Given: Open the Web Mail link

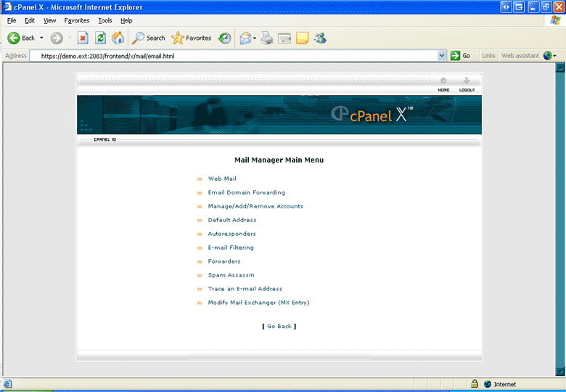Looking at the screenshot, I should tap(222, 179).
